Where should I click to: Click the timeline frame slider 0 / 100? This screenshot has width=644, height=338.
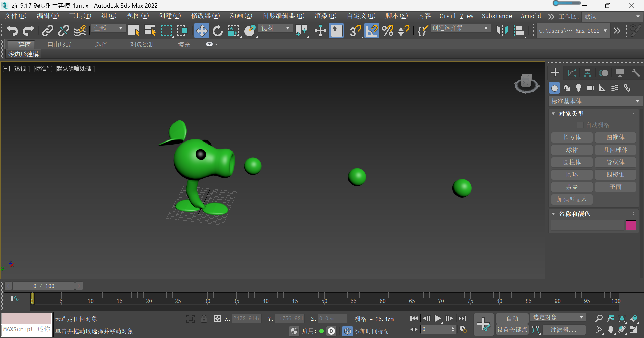[x=44, y=286]
